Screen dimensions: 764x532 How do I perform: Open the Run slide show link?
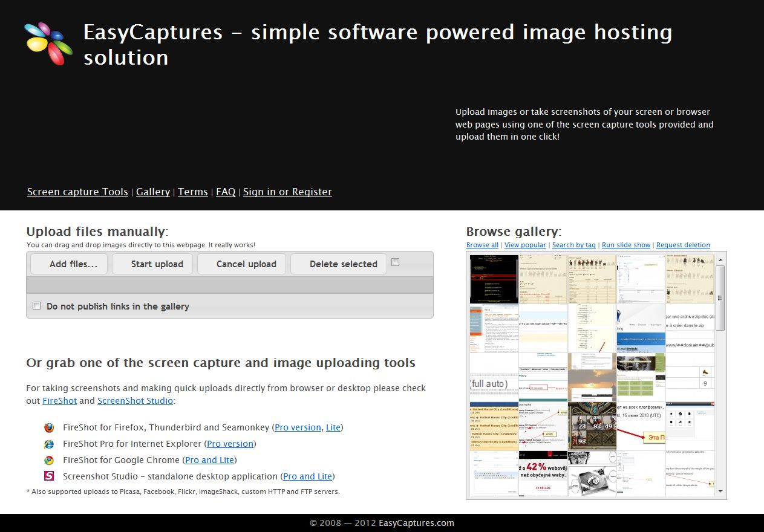point(626,245)
